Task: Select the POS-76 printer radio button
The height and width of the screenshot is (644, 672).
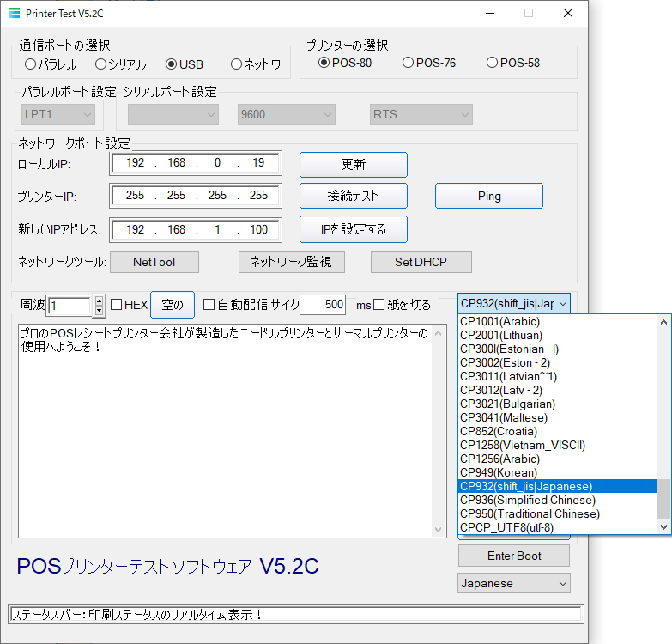Action: point(408,63)
